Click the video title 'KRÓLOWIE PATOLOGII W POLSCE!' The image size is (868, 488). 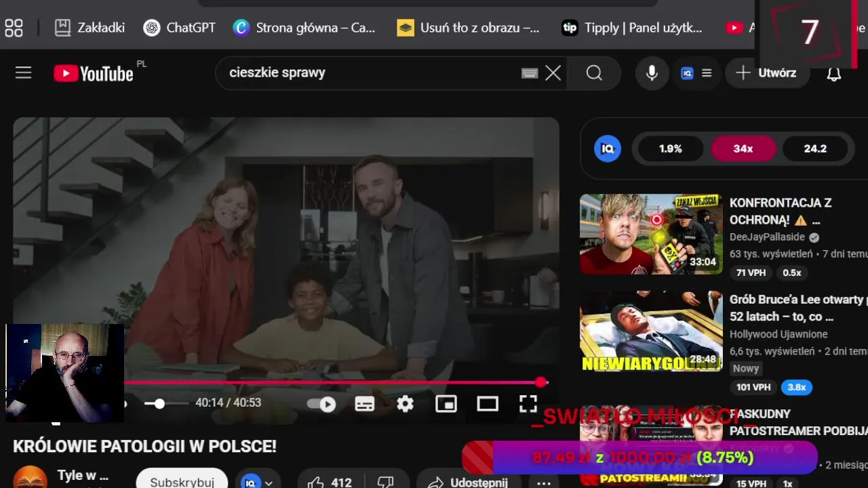click(x=144, y=447)
